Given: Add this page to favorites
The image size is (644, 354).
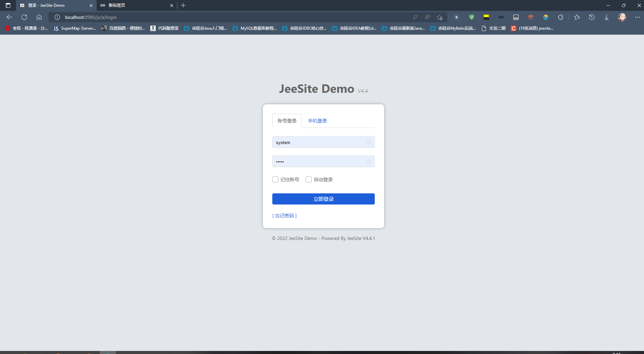Looking at the screenshot, I should [x=439, y=17].
